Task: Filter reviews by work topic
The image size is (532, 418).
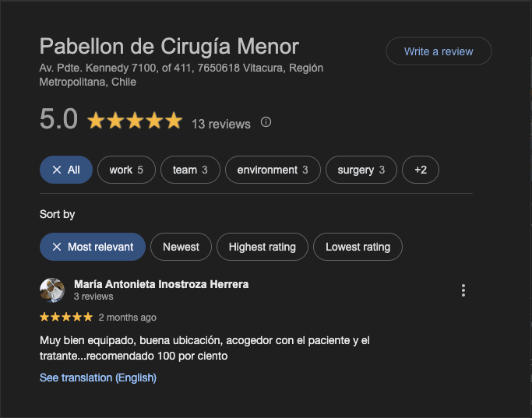Action: pyautogui.click(x=126, y=170)
